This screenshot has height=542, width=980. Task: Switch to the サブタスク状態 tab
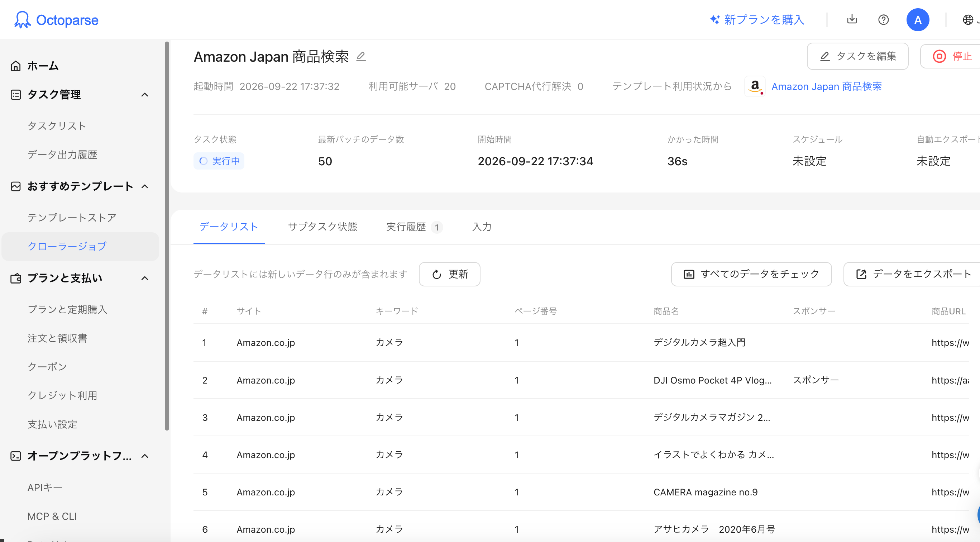[x=322, y=227]
